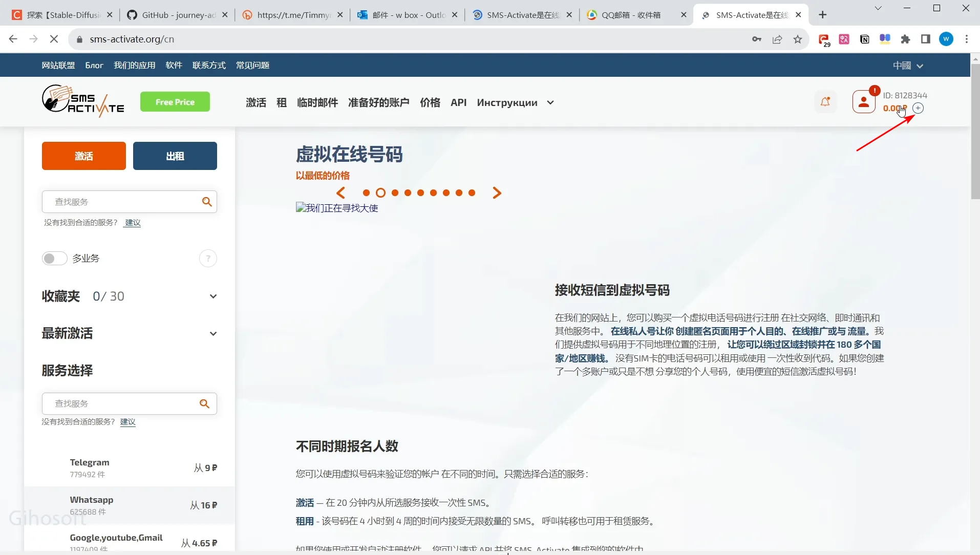Click the notification bell icon
The width and height of the screenshot is (980, 555).
click(825, 102)
